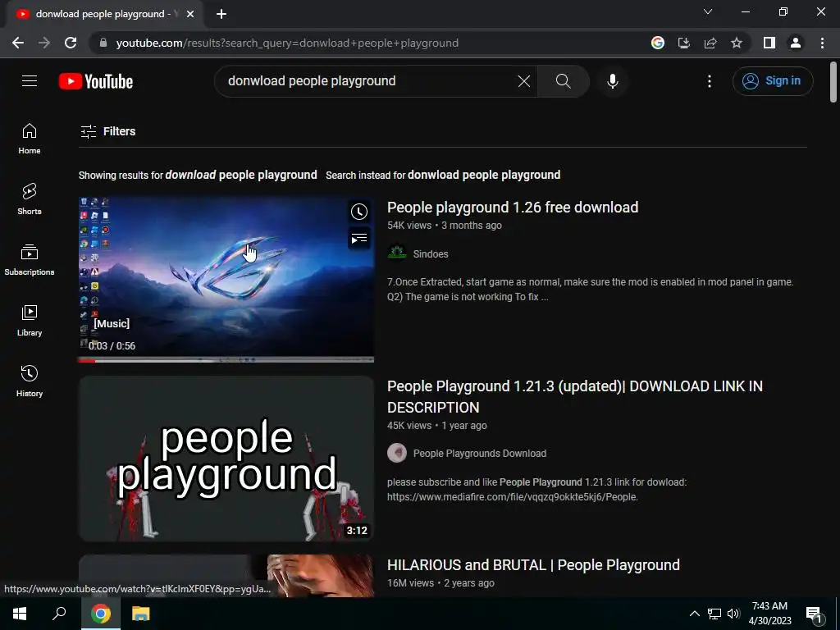Open File Explorer from taskbar

tap(141, 614)
